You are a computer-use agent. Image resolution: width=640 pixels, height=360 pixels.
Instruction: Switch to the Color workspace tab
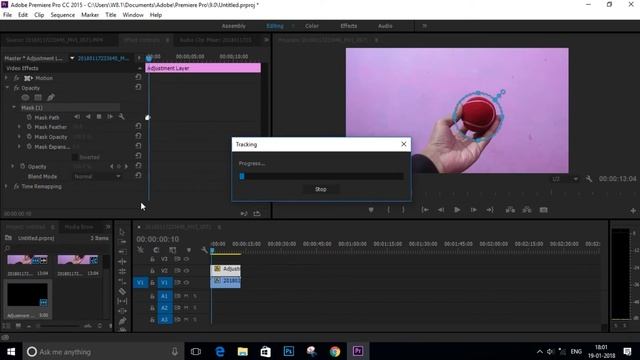point(311,26)
